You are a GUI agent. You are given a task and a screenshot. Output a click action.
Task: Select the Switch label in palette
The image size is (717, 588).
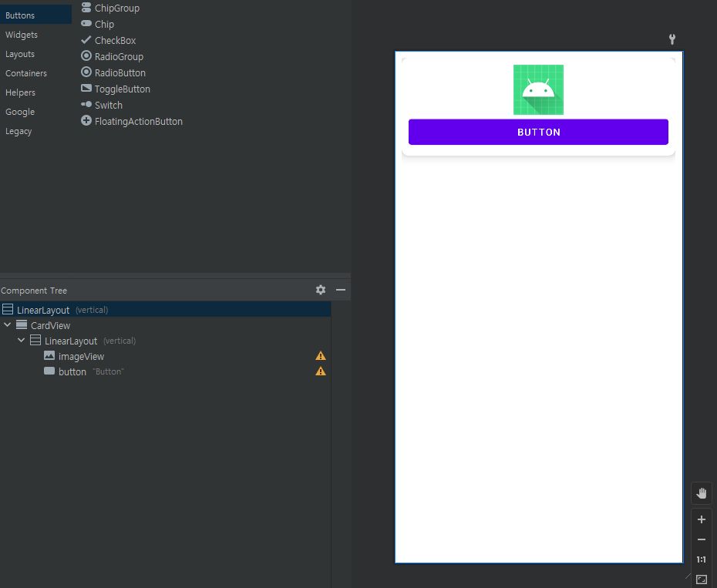109,105
